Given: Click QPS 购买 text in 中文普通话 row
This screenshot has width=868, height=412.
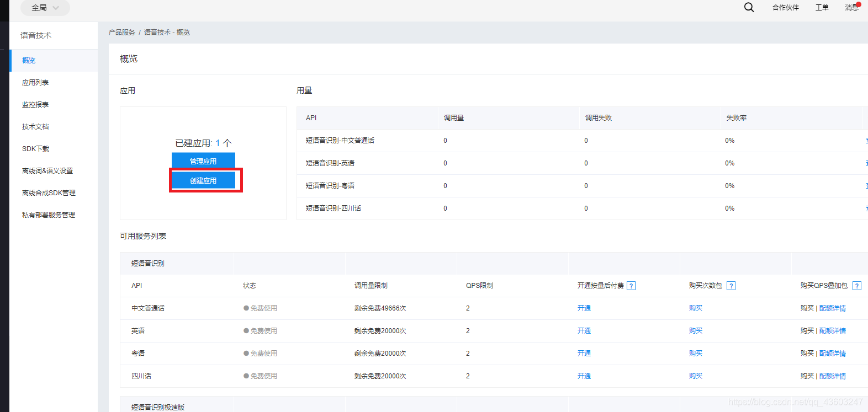Looking at the screenshot, I should tap(807, 308).
